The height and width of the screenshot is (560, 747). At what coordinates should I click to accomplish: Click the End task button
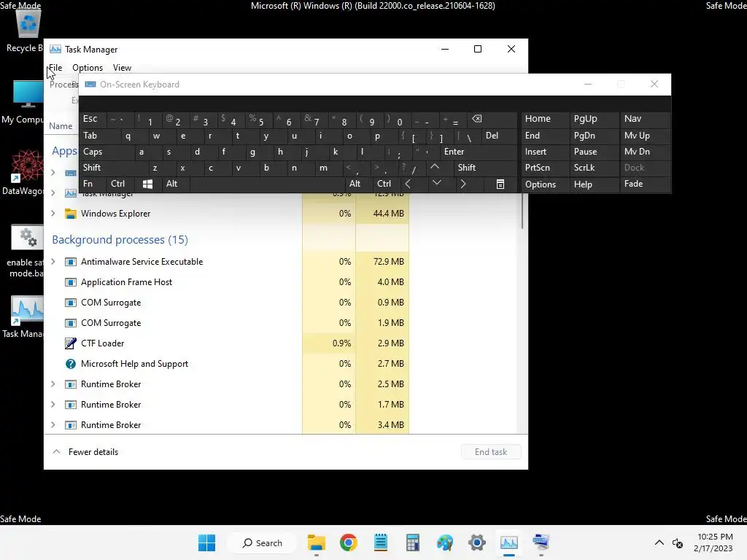(x=491, y=452)
